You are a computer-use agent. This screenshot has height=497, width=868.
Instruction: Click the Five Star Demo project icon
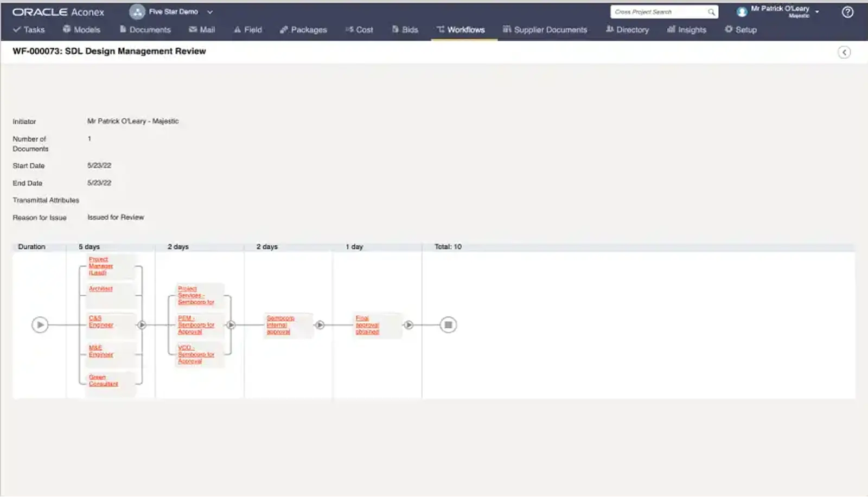pyautogui.click(x=137, y=12)
